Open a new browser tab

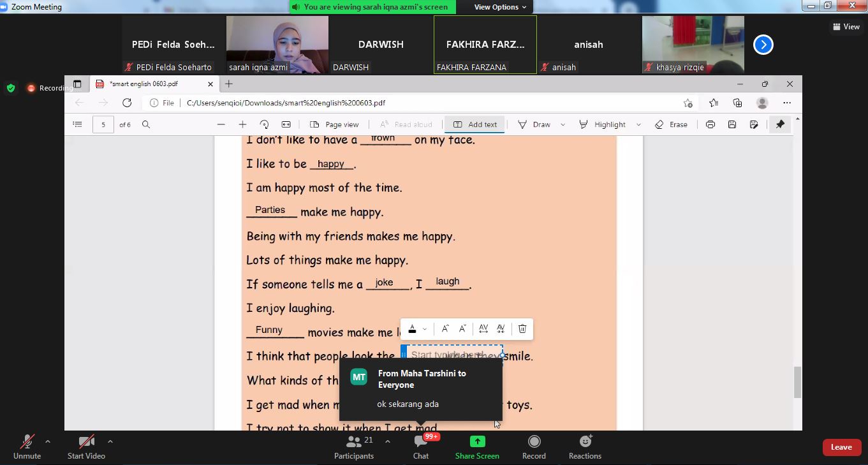pyautogui.click(x=229, y=84)
